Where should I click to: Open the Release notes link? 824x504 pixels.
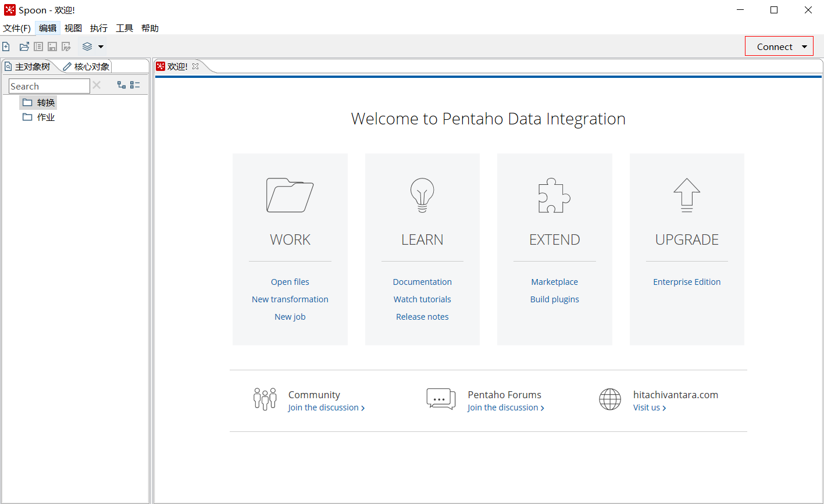(x=422, y=317)
